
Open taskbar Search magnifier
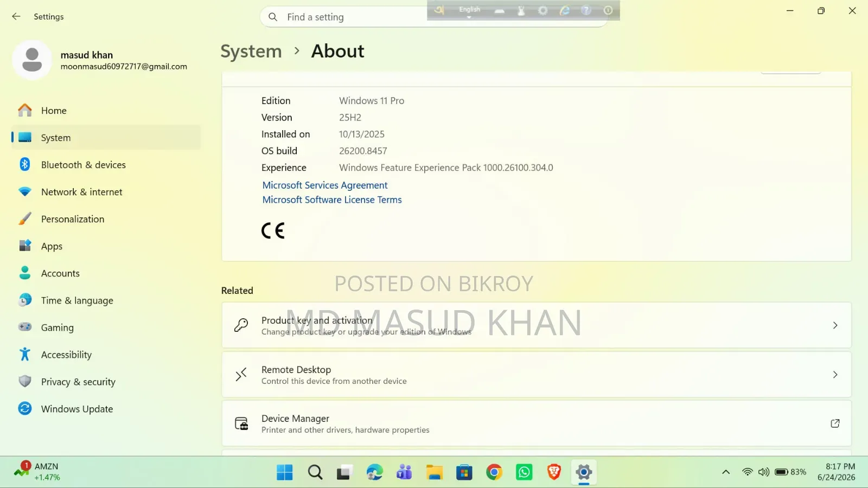[315, 473]
